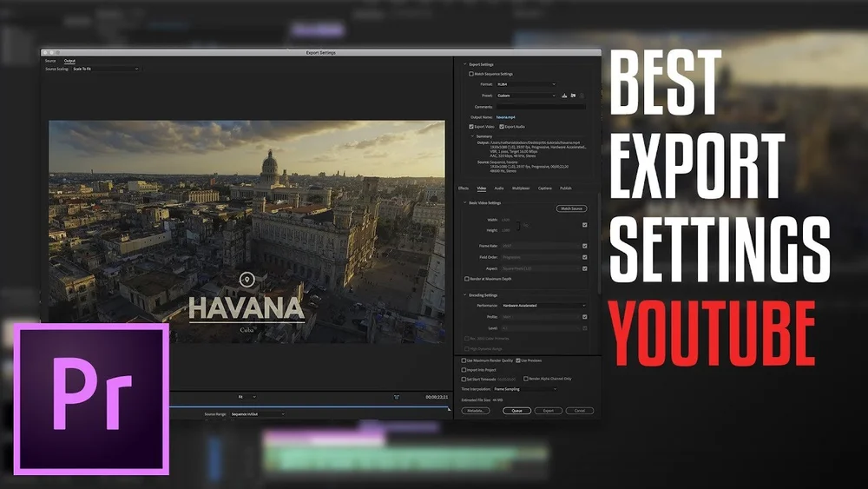Uncheck the Export Audio checkbox
868x489 pixels.
coord(502,126)
